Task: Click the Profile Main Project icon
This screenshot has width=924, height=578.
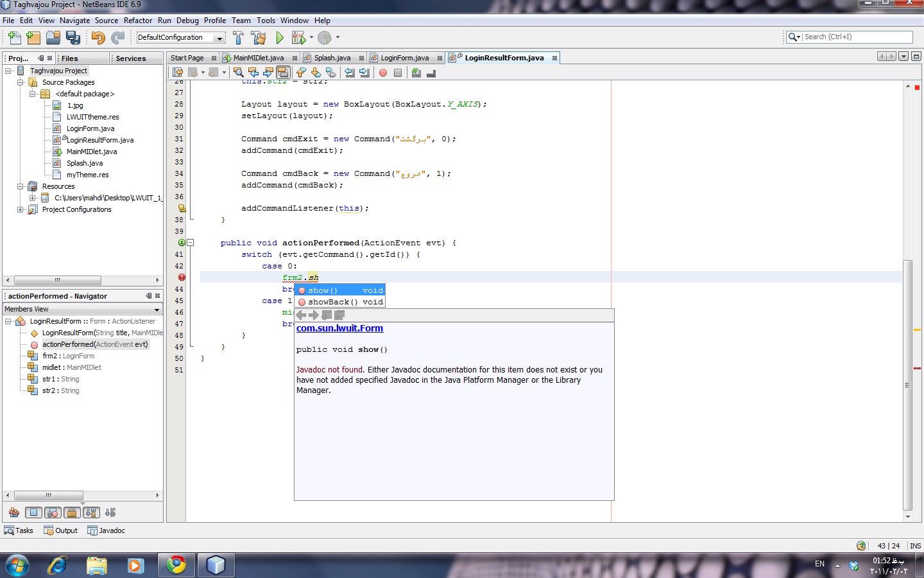Action: click(325, 38)
